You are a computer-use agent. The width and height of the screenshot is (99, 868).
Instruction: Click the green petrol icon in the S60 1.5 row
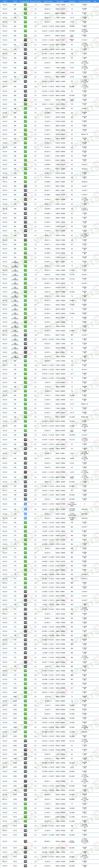tap(25, 5)
